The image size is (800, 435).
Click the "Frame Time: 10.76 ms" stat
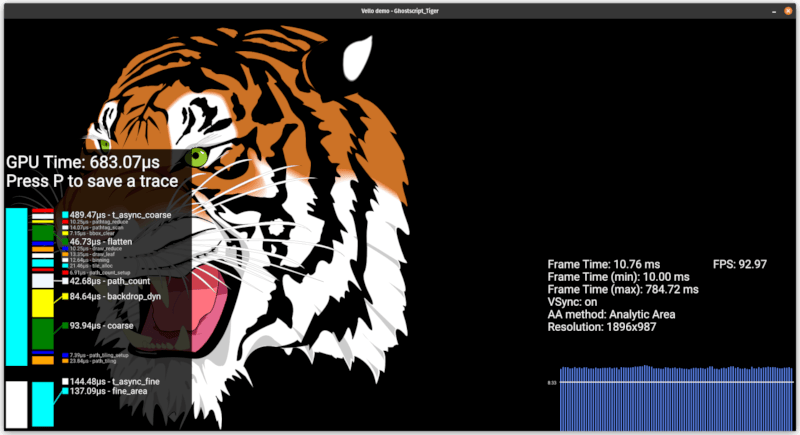pos(604,264)
